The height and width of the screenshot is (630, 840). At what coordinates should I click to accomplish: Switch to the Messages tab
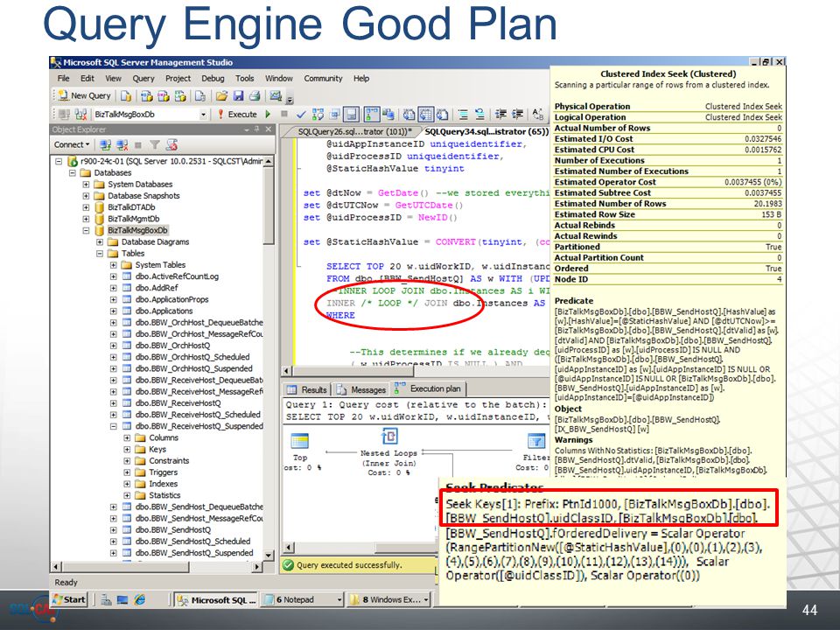[x=361, y=389]
